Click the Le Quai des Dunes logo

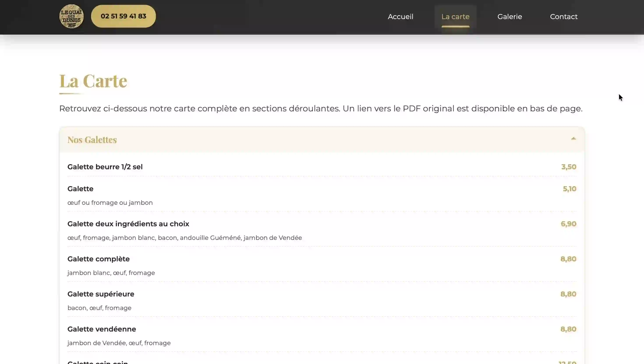pos(71,16)
